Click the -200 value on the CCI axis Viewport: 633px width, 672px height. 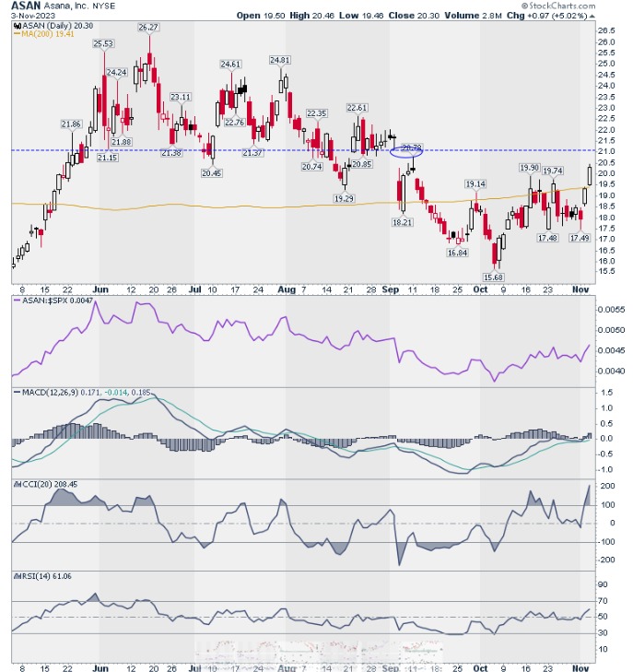pyautogui.click(x=605, y=560)
